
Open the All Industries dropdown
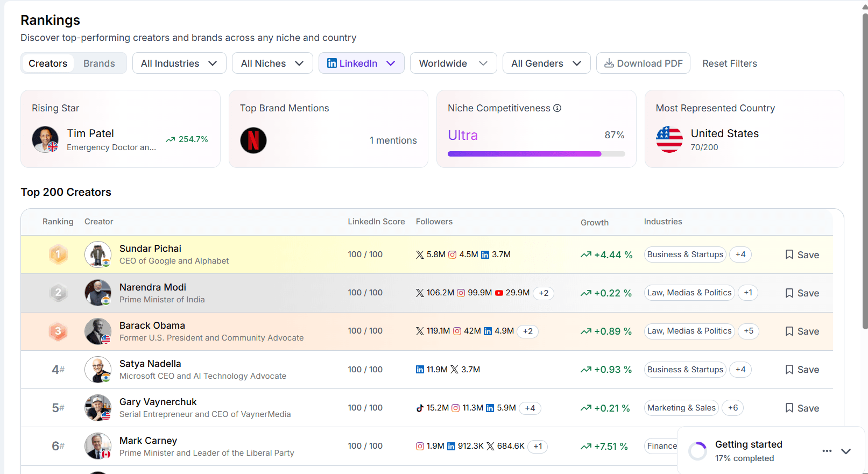pos(179,63)
